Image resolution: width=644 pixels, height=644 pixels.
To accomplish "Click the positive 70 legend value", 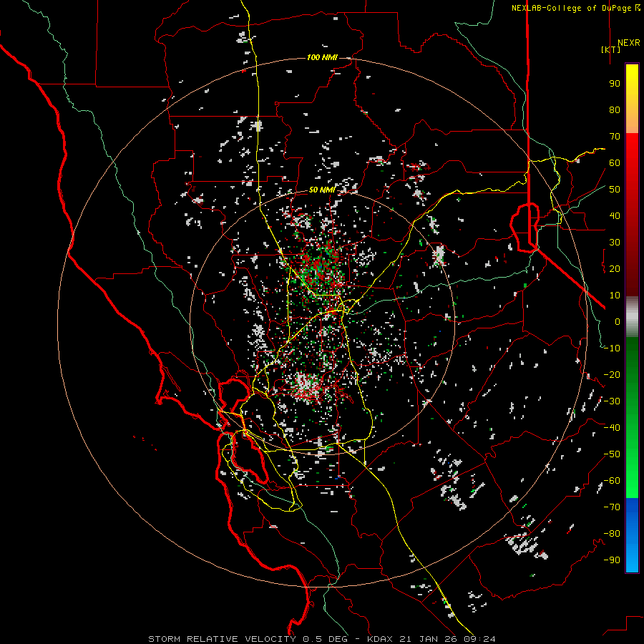I will click(615, 137).
